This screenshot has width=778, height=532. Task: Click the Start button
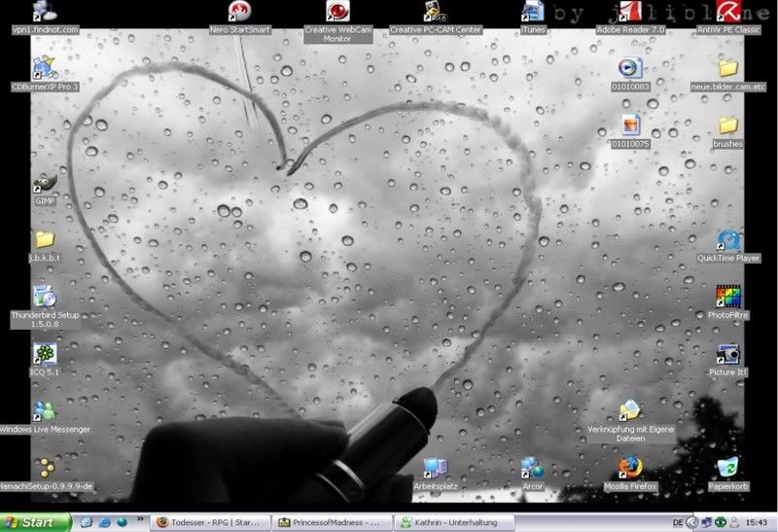pyautogui.click(x=35, y=522)
